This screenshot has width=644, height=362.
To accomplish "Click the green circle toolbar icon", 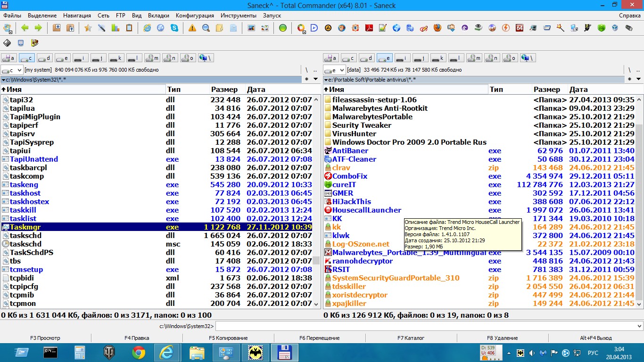I will pos(282,28).
